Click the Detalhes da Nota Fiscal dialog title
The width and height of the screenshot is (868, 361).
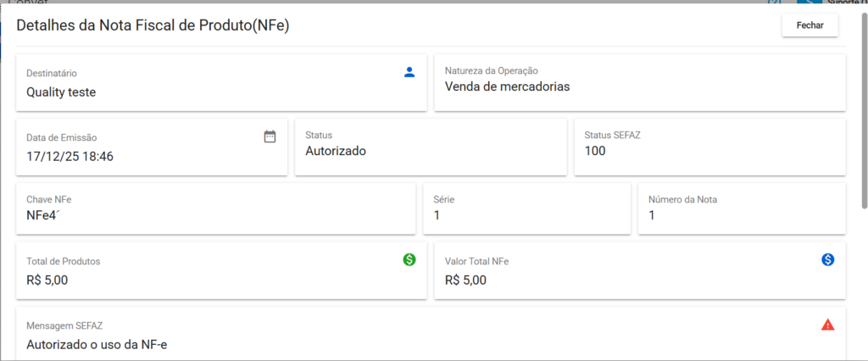(x=153, y=25)
